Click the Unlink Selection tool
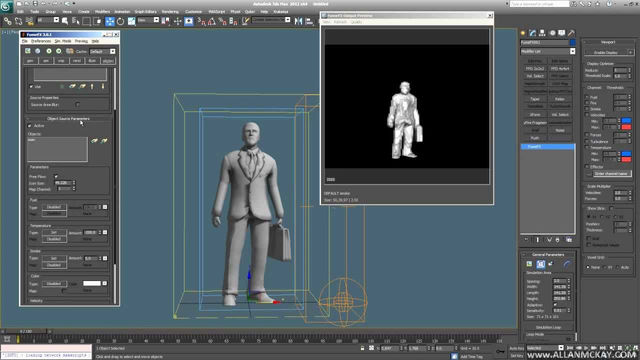The height and width of the screenshot is (360, 640). point(18,21)
